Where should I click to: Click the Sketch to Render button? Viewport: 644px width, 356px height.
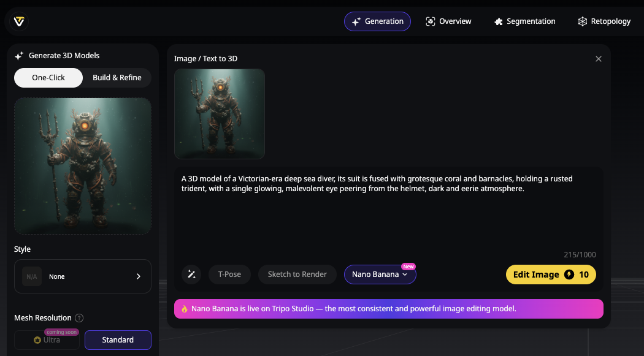(297, 275)
